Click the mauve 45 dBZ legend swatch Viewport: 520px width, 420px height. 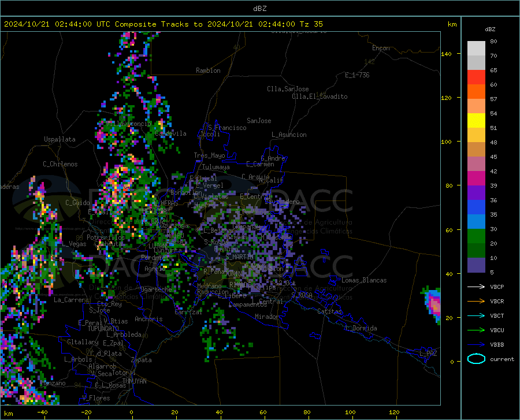(x=476, y=164)
